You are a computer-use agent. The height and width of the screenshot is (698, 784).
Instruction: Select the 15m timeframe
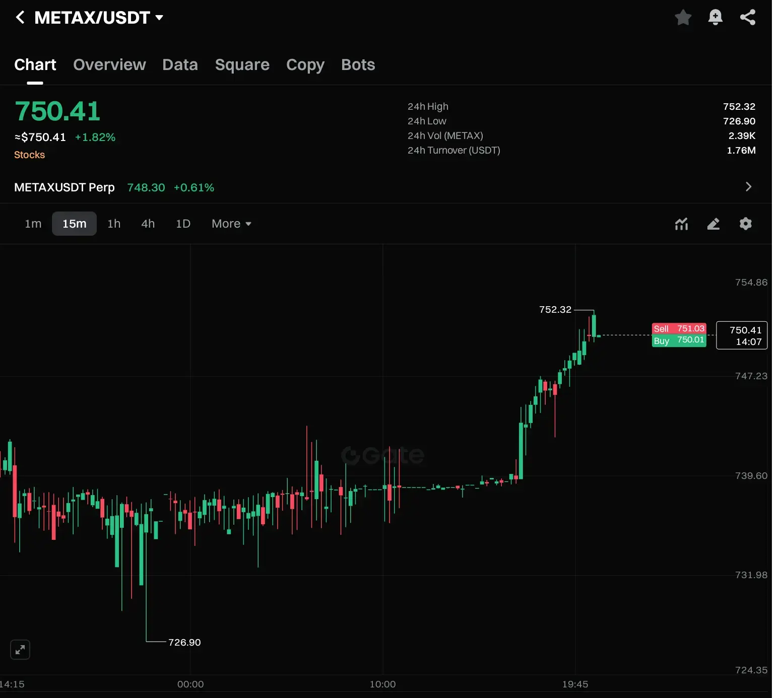point(75,224)
